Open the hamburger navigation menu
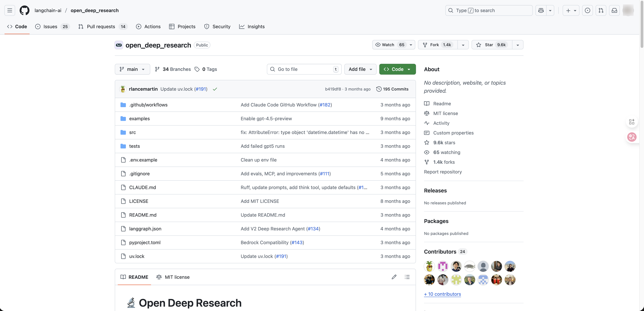This screenshot has width=644, height=311. pos(10,10)
